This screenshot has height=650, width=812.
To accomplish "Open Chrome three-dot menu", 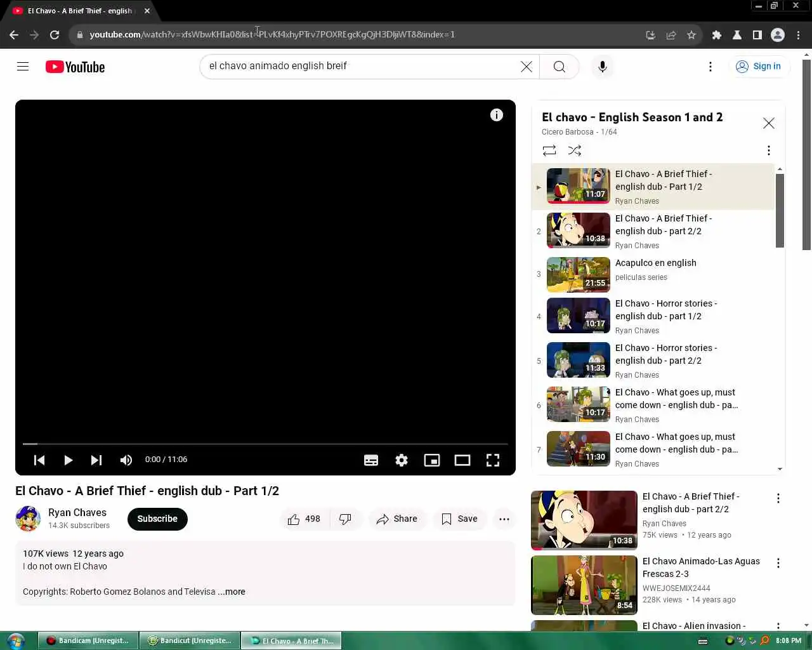I will 799,35.
